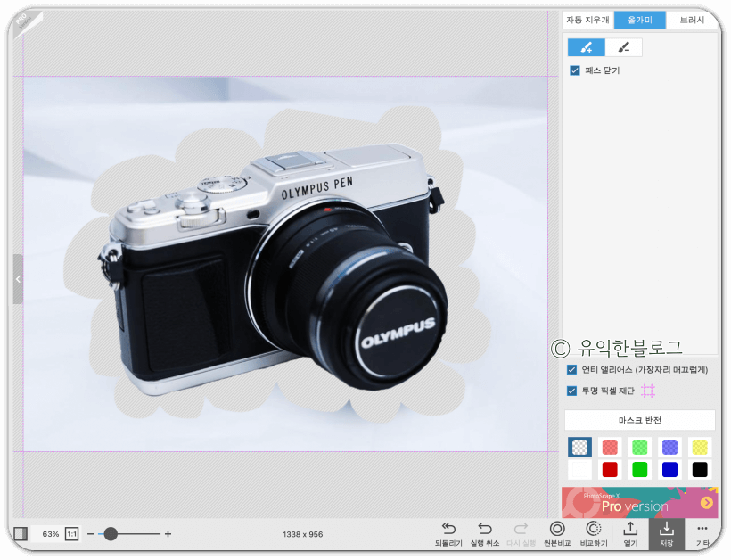731x560 pixels.
Task: Select the semi-transparent green swatch
Action: click(640, 447)
